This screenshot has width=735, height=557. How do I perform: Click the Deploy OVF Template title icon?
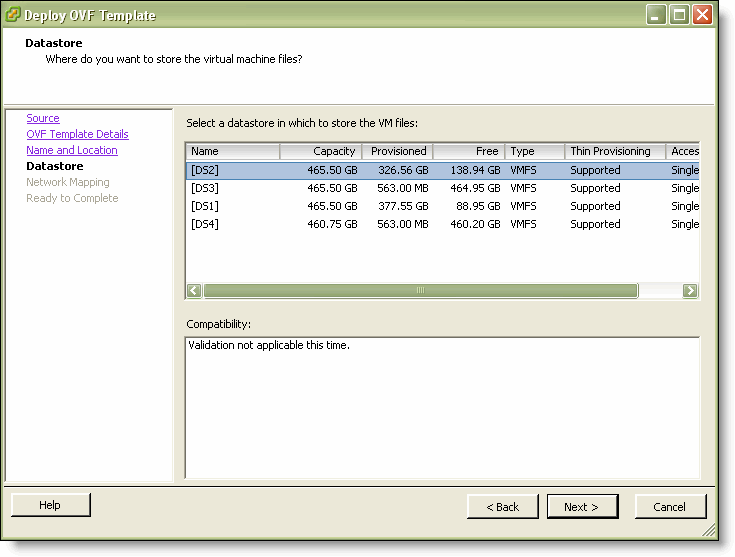13,15
